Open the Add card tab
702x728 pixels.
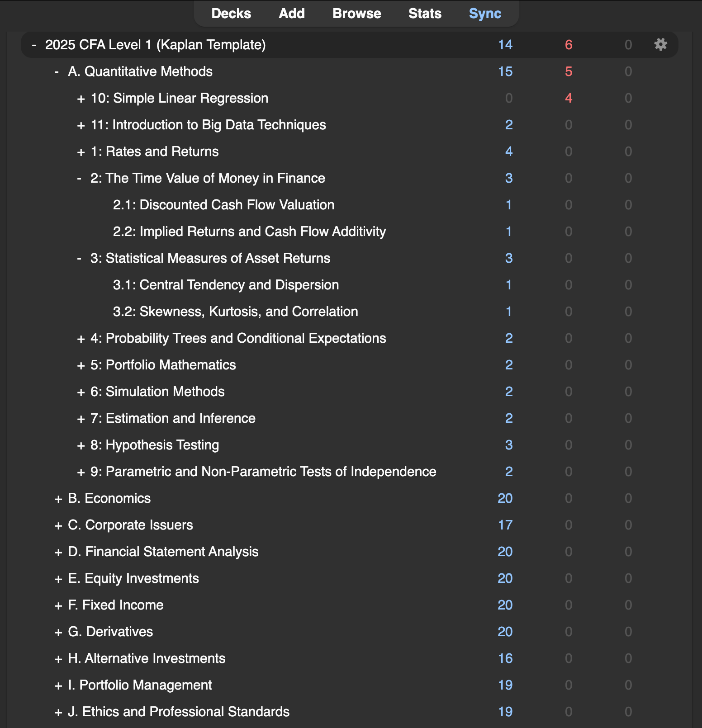click(x=292, y=14)
